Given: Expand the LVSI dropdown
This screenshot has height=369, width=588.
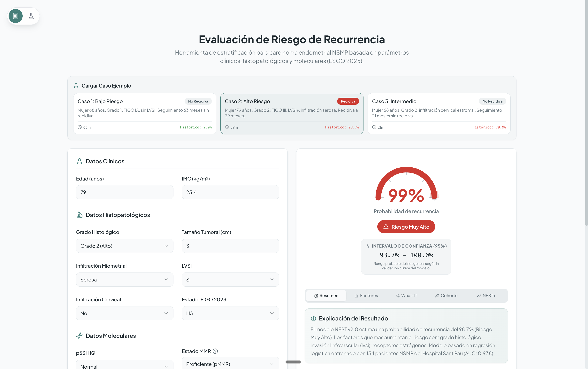Looking at the screenshot, I should [230, 280].
